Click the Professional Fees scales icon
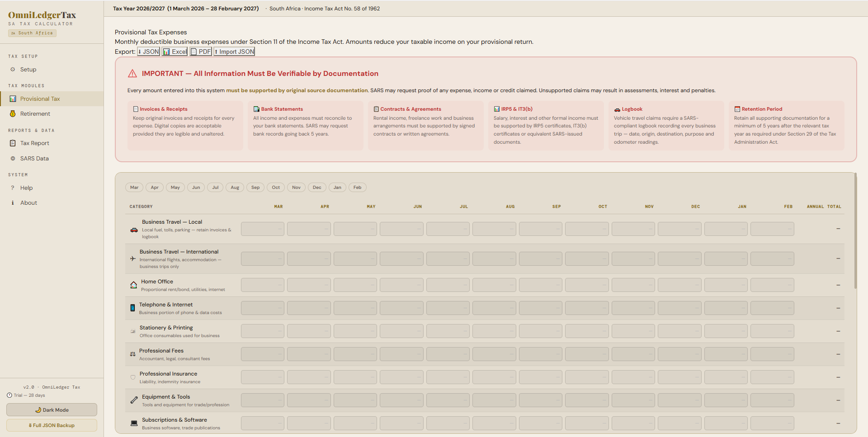Image resolution: width=868 pixels, height=437 pixels. pos(132,354)
